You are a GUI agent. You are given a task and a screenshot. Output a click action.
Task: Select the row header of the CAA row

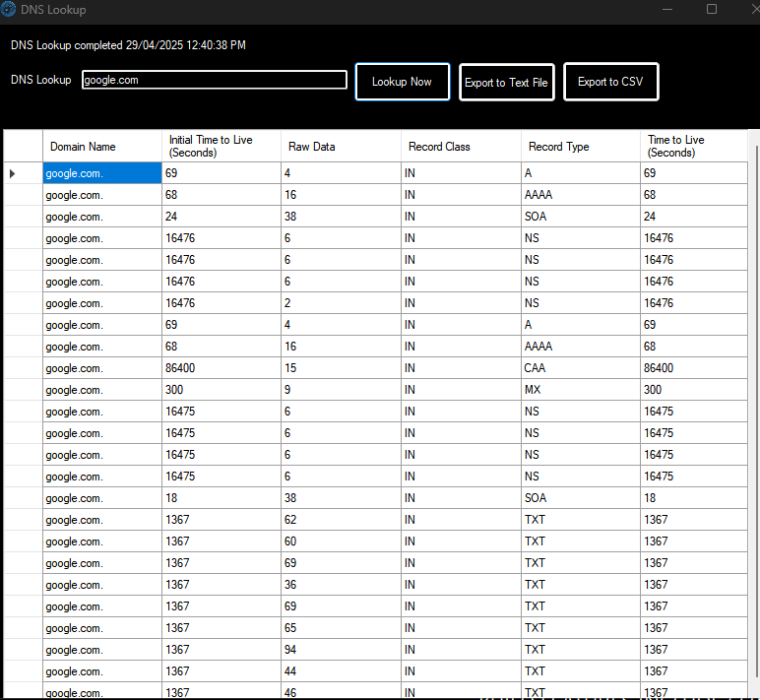pos(24,368)
